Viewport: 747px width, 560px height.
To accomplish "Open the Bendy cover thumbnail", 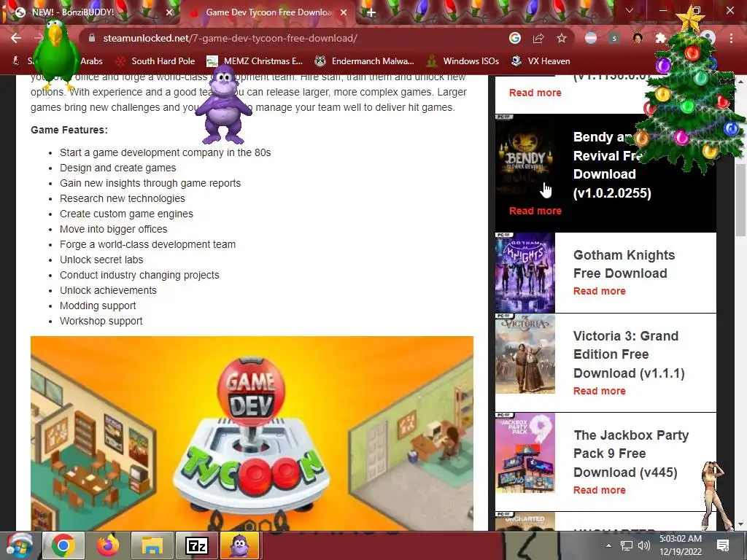I will (525, 155).
